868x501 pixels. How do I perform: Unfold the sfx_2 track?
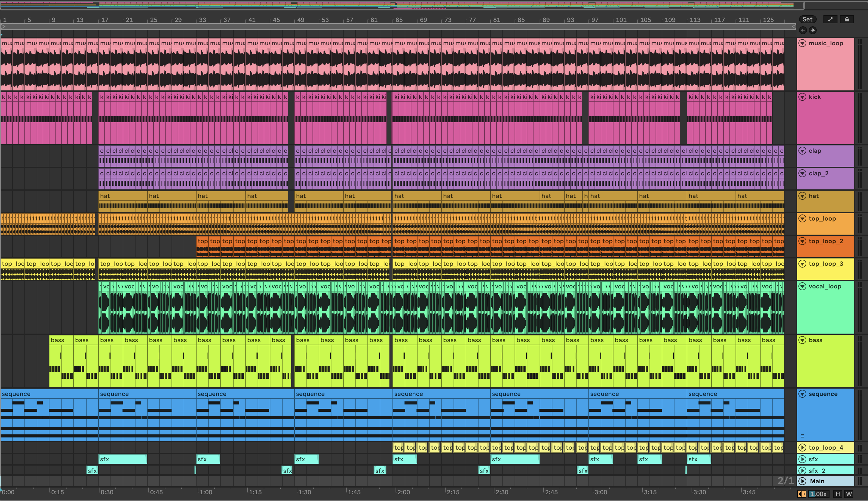click(802, 471)
